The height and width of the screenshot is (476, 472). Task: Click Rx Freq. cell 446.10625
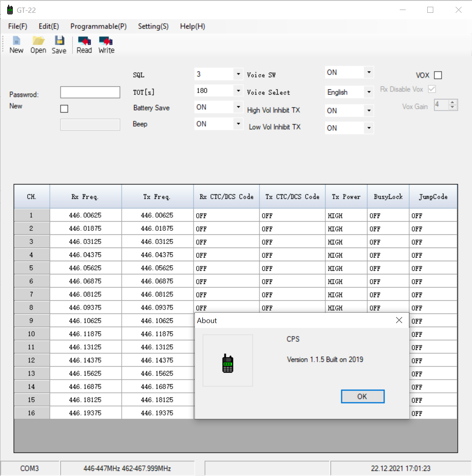85,321
